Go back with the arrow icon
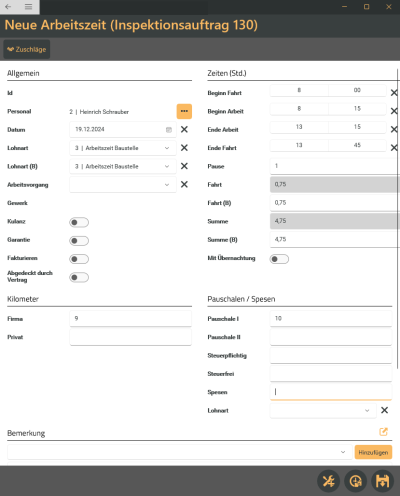This screenshot has width=400, height=496. point(8,7)
